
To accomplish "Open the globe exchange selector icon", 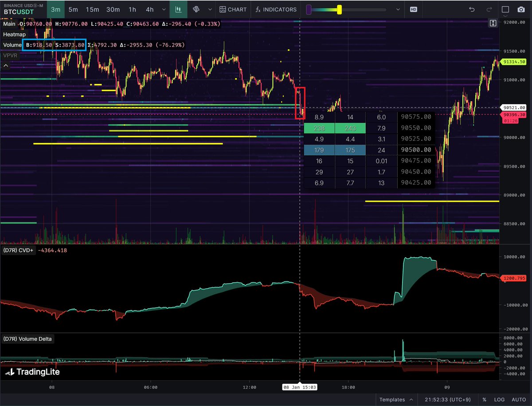I will coord(196,9).
